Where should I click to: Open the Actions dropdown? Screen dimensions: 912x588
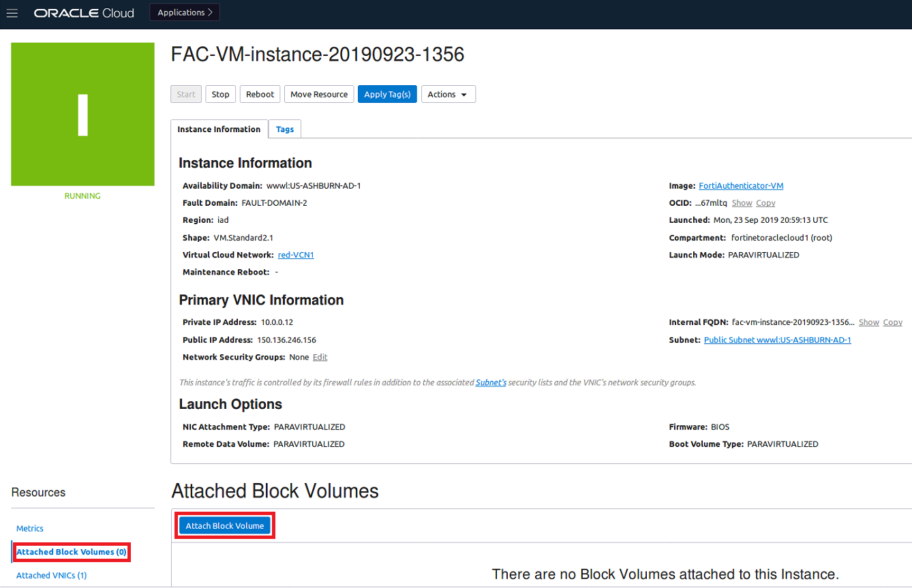pos(448,94)
